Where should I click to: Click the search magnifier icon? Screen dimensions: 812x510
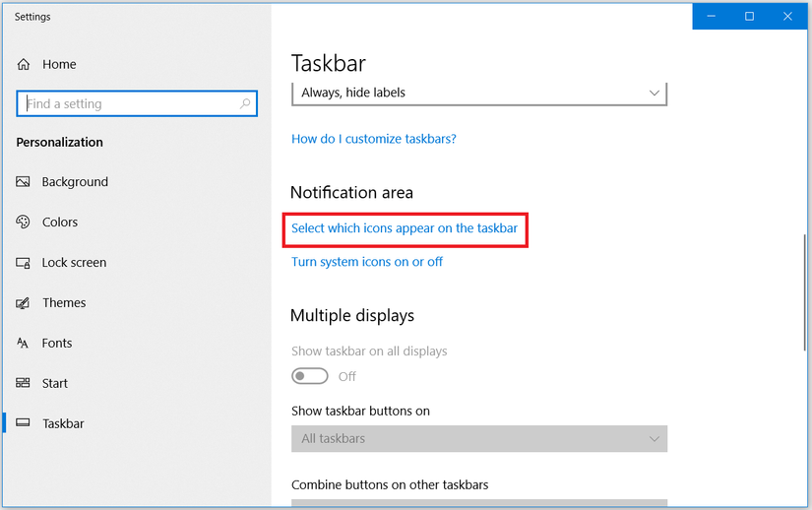245,103
